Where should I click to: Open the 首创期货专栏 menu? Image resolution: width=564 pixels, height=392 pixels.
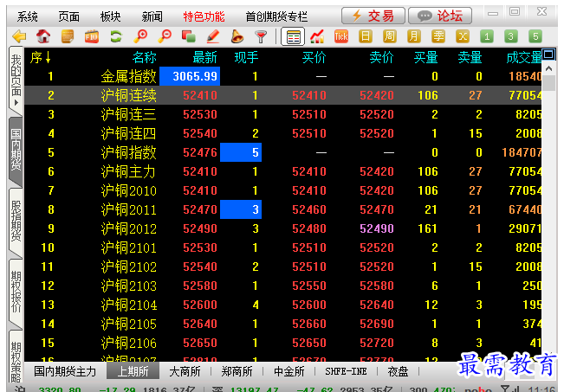click(x=276, y=16)
